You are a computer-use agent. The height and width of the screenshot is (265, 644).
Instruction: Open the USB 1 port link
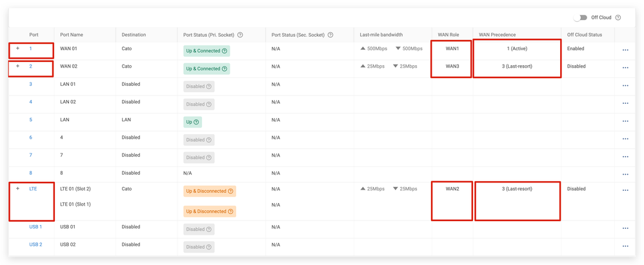[35, 227]
